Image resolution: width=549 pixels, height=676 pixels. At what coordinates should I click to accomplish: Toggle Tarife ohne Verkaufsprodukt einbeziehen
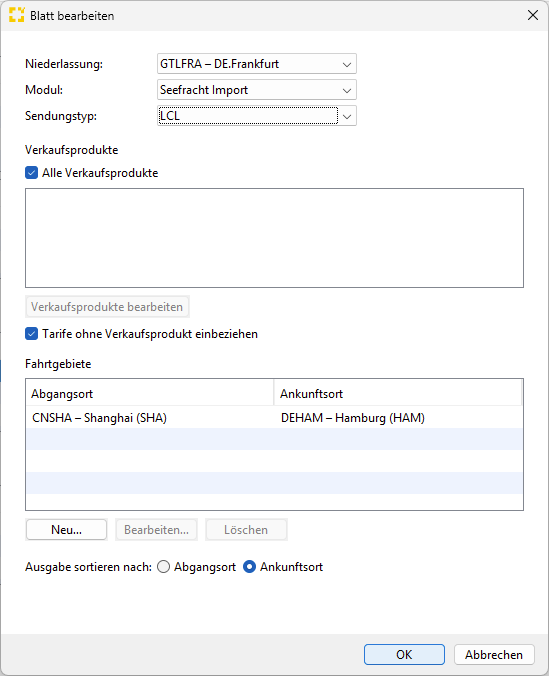point(31,334)
